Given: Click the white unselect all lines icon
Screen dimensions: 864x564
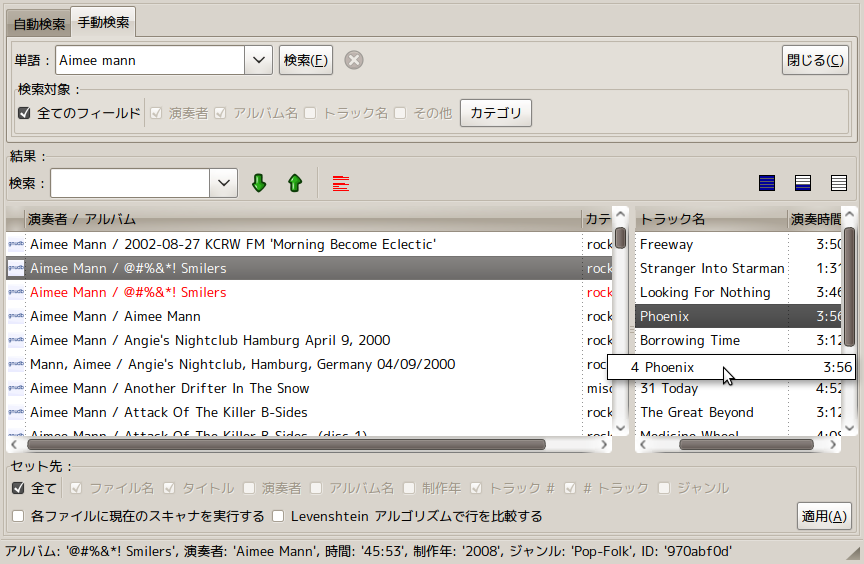Looking at the screenshot, I should click(839, 183).
